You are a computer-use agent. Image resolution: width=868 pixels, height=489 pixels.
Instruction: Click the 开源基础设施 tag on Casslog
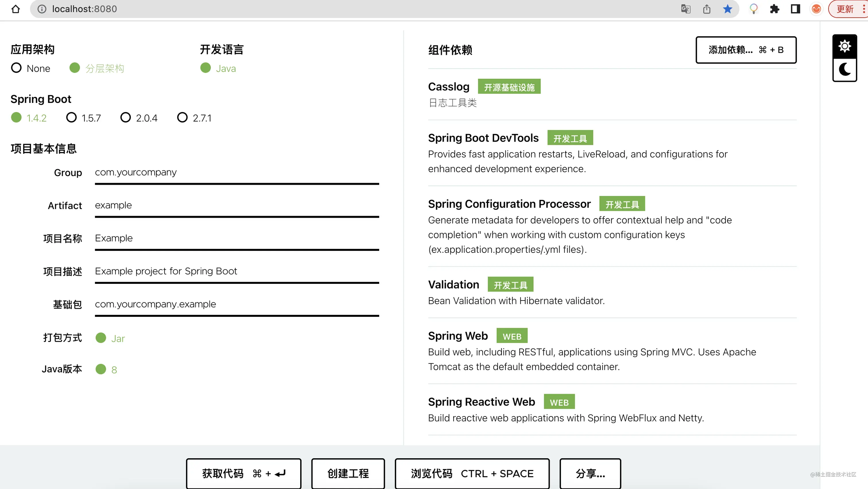[x=509, y=87]
